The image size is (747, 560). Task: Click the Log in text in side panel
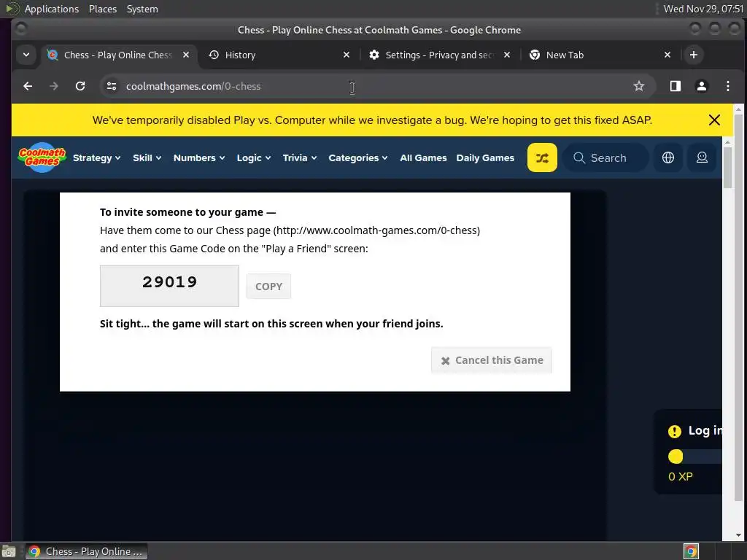(705, 430)
